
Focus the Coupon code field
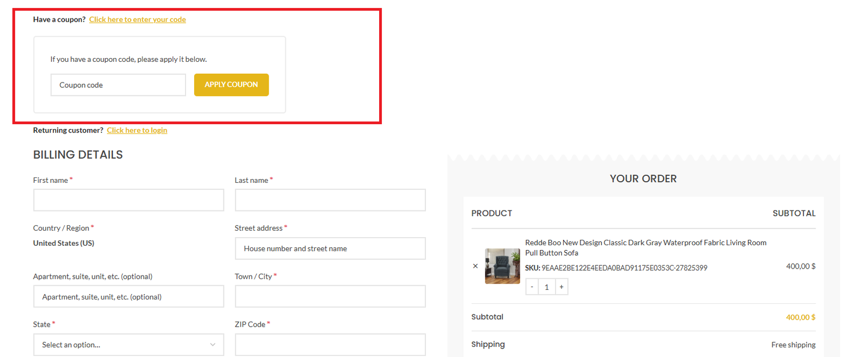click(x=118, y=85)
